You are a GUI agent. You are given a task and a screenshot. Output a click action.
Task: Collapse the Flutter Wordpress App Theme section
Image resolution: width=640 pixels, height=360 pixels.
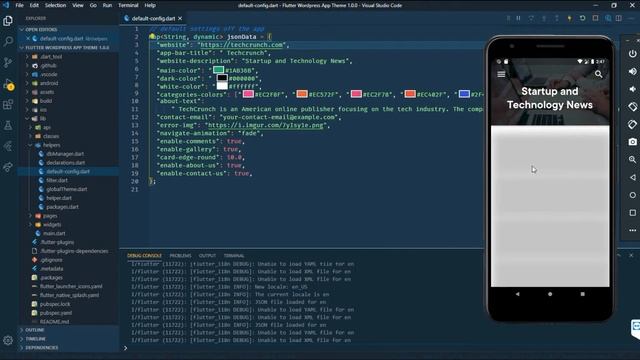pos(68,47)
